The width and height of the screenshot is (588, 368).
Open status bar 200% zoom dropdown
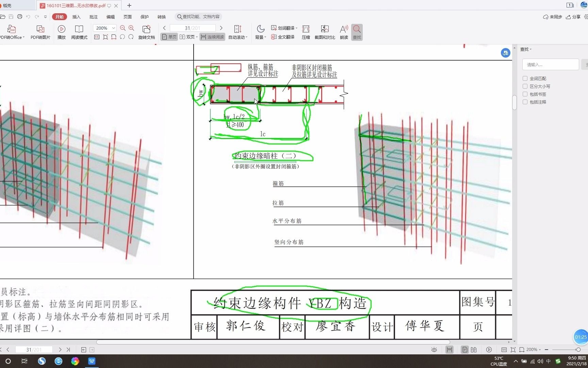(x=540, y=350)
